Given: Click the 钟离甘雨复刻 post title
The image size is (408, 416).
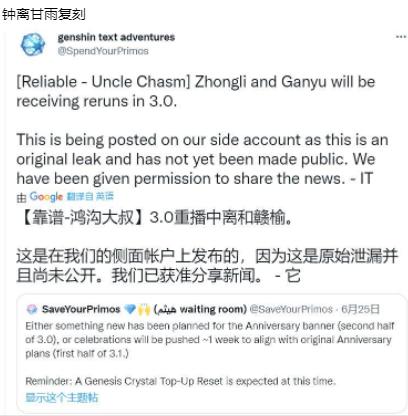Looking at the screenshot, I should (44, 15).
